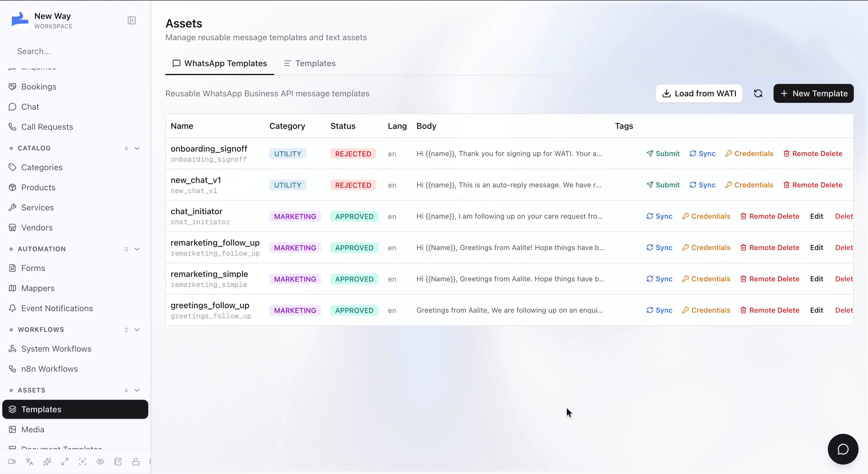Sync the chat_initiator template
This screenshot has width=868, height=474.
(660, 216)
